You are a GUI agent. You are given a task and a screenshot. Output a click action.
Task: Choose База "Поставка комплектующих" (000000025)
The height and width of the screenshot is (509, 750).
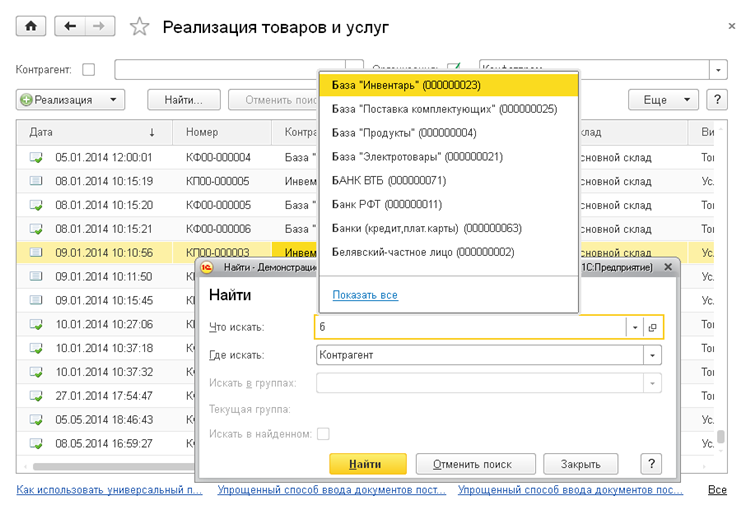(x=449, y=109)
